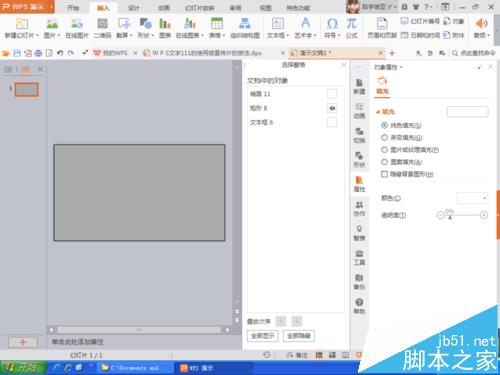Screen dimensions: 500x375
Task: Open the 新建 (New) sidebar panel
Action: click(359, 87)
